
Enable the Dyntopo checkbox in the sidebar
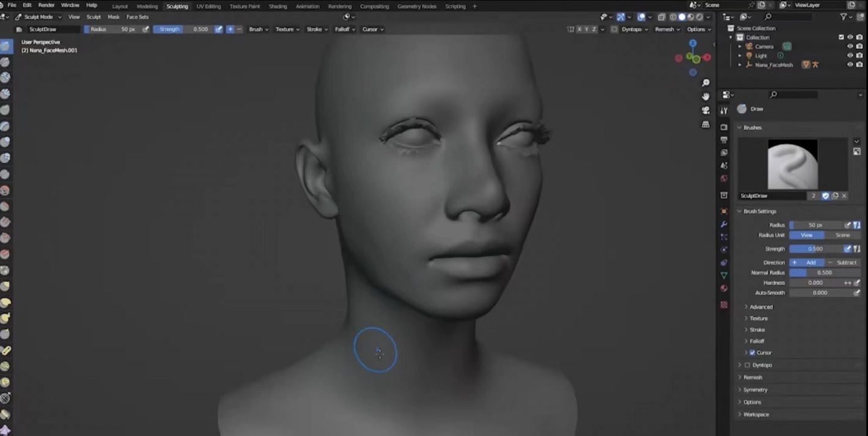click(747, 365)
